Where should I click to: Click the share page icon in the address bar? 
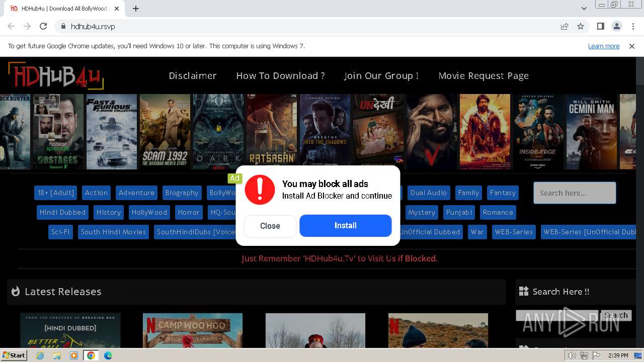click(565, 26)
